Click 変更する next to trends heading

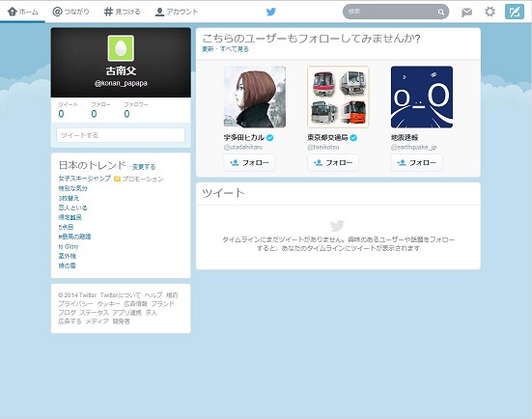click(144, 167)
